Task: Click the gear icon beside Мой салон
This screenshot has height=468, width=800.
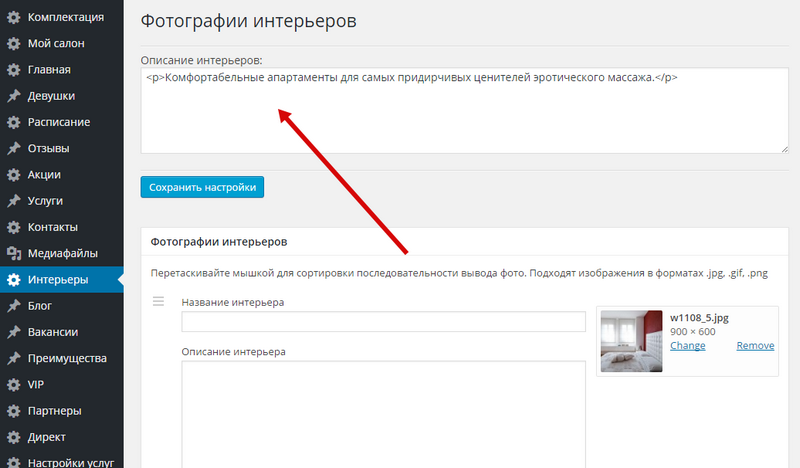Action: [x=14, y=43]
